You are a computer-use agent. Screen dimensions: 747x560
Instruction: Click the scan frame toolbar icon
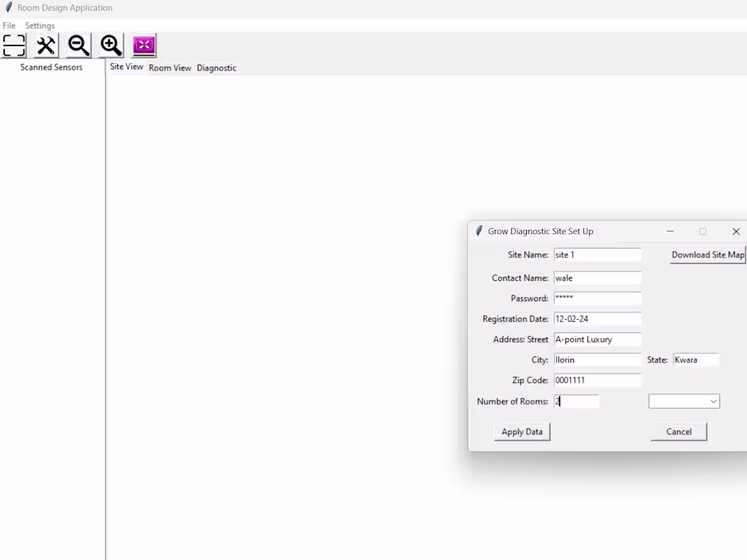[14, 45]
